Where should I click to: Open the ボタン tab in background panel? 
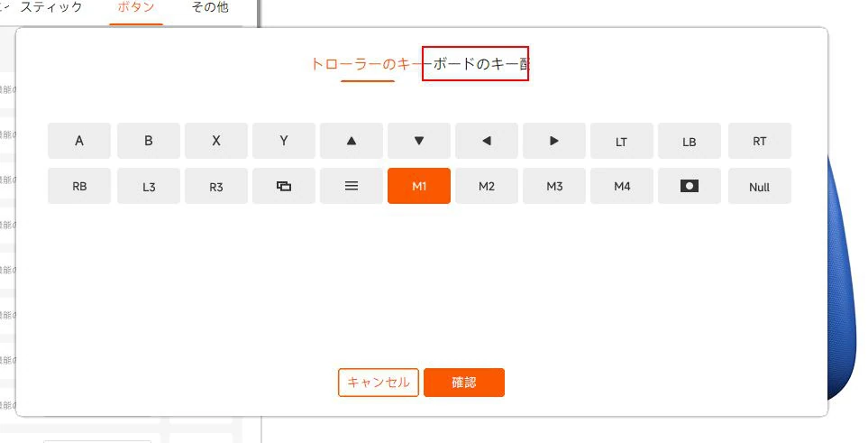click(x=136, y=8)
